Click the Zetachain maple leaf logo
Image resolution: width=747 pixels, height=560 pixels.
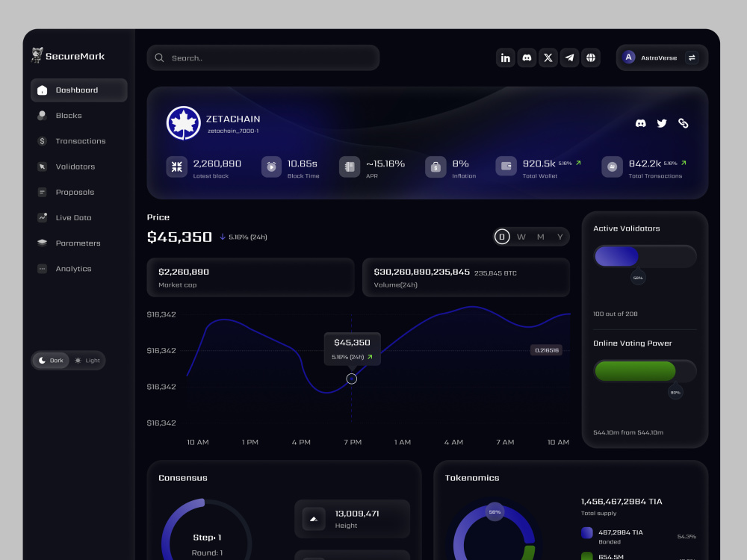tap(184, 123)
